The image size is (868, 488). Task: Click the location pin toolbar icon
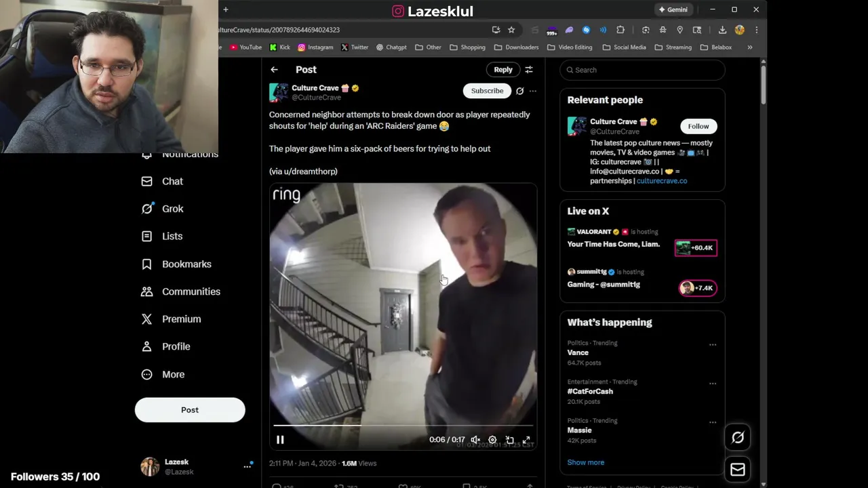click(680, 30)
